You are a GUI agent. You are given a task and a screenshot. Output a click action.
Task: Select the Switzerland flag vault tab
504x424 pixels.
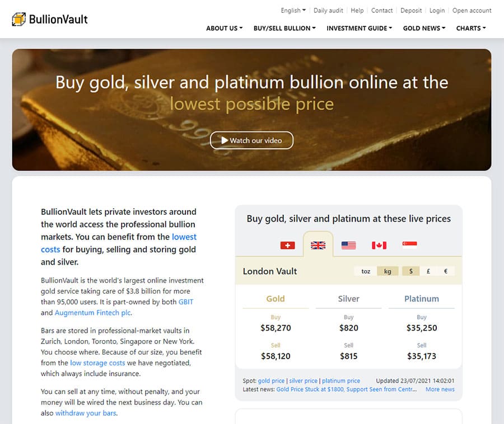pyautogui.click(x=287, y=245)
